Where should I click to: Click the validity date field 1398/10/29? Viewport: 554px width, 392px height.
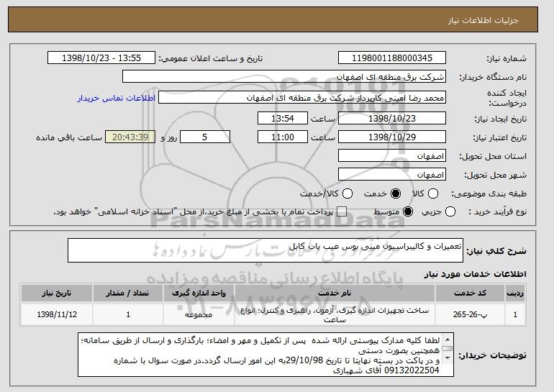[x=392, y=137]
